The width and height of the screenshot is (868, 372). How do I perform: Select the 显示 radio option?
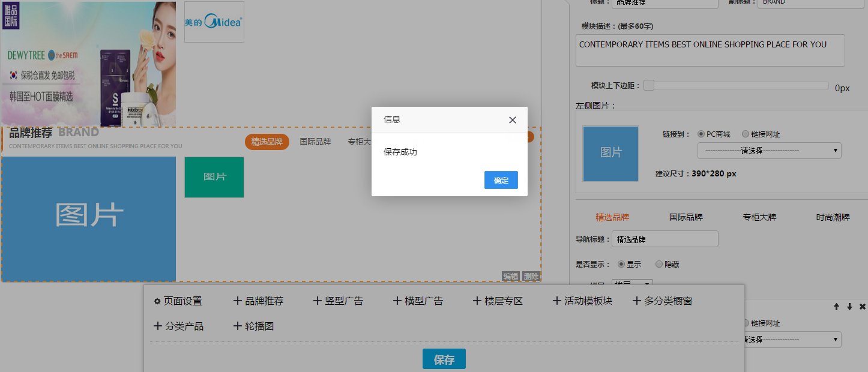pyautogui.click(x=621, y=264)
